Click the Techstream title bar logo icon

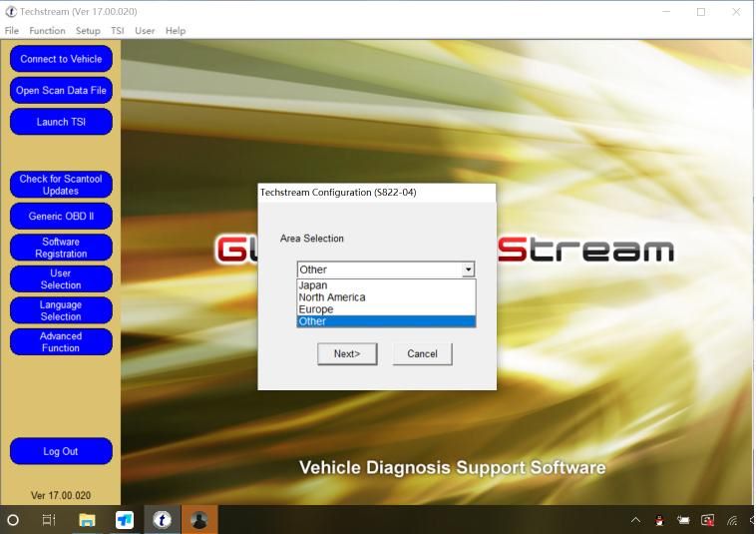tap(11, 12)
